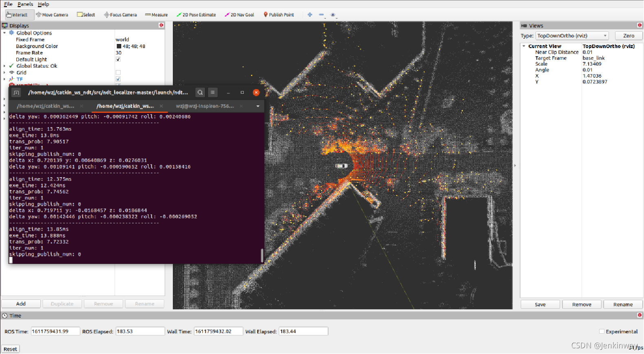Expand the Grid tree node
Viewport: 644px width, 354px height.
coord(4,73)
